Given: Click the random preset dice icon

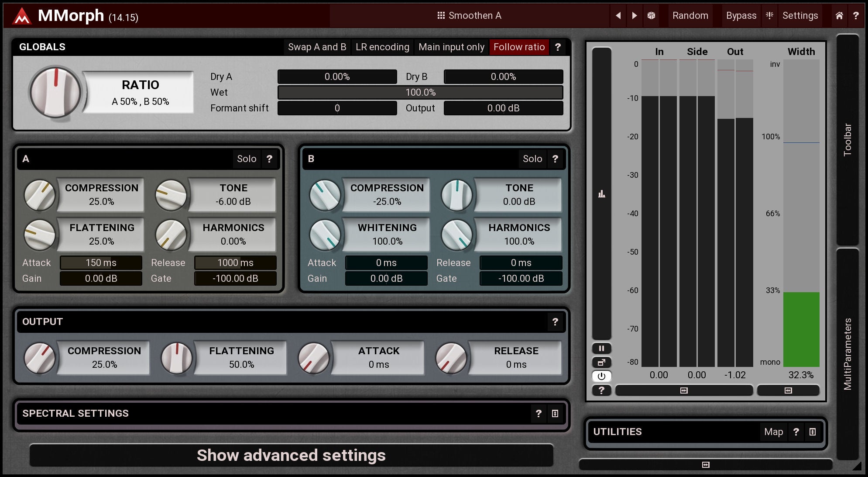Looking at the screenshot, I should (x=651, y=16).
